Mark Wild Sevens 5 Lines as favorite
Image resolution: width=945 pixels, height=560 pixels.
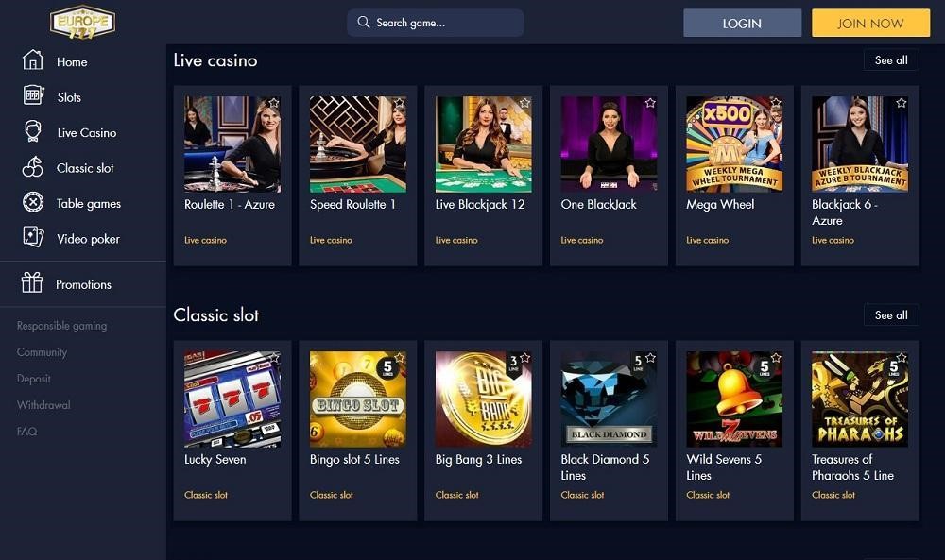click(776, 358)
